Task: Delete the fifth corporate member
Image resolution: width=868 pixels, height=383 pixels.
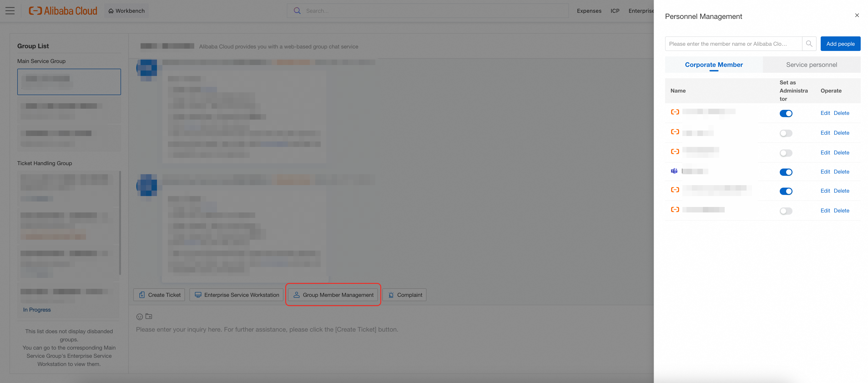Action: (841, 191)
